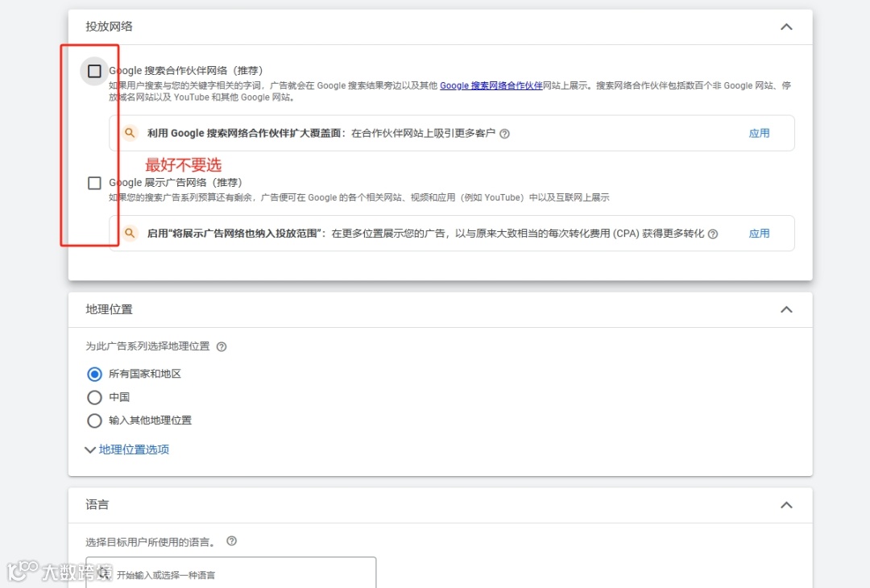Select 所有国家和地区 radio button
Viewport: 870px width, 588px height.
(94, 375)
